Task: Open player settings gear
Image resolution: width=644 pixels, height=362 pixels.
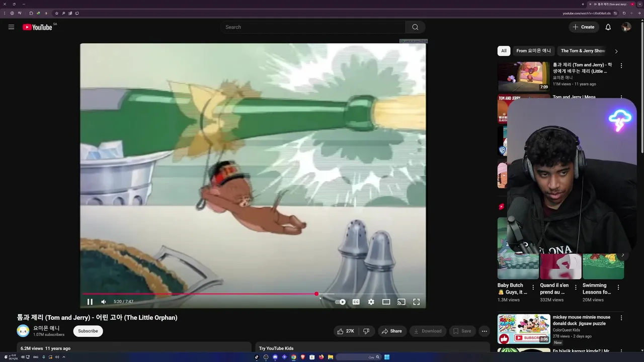Action: 371,302
